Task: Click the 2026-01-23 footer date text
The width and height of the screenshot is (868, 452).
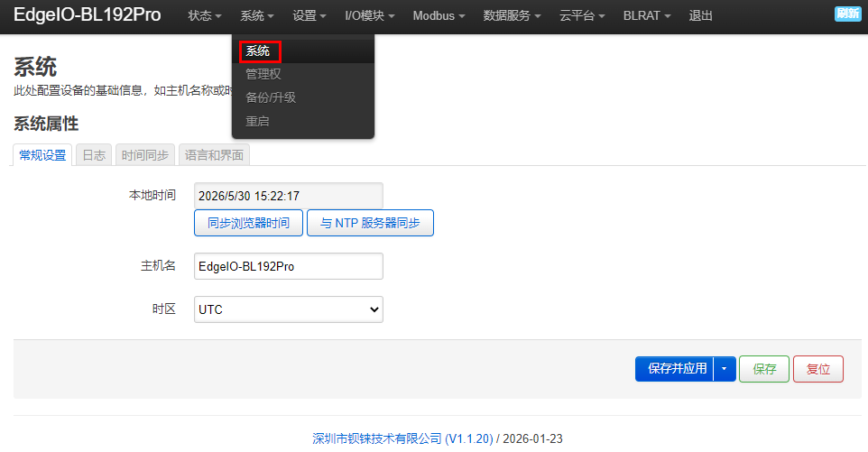Action: point(532,438)
